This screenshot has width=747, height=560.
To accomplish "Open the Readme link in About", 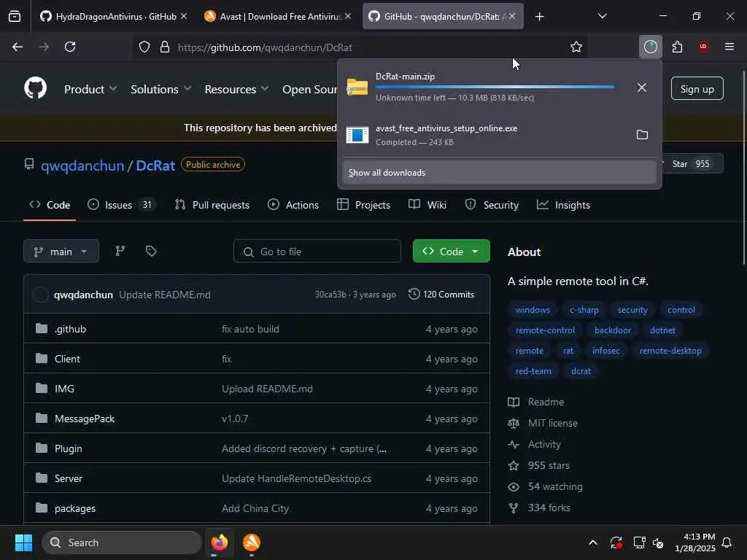I will click(546, 402).
